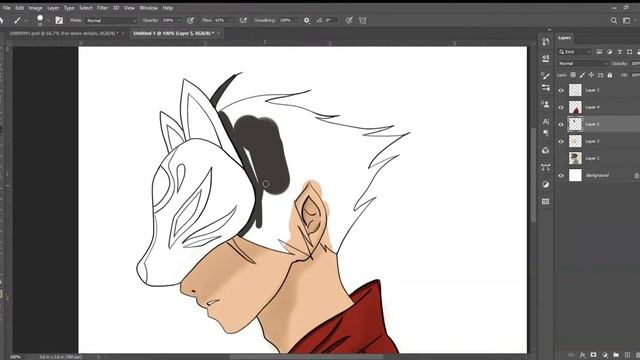Open the Image menu
640x360 pixels.
(x=35, y=8)
